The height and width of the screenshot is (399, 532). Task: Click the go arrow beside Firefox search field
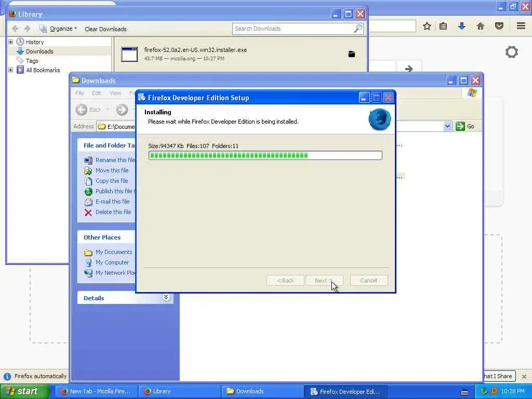click(409, 69)
